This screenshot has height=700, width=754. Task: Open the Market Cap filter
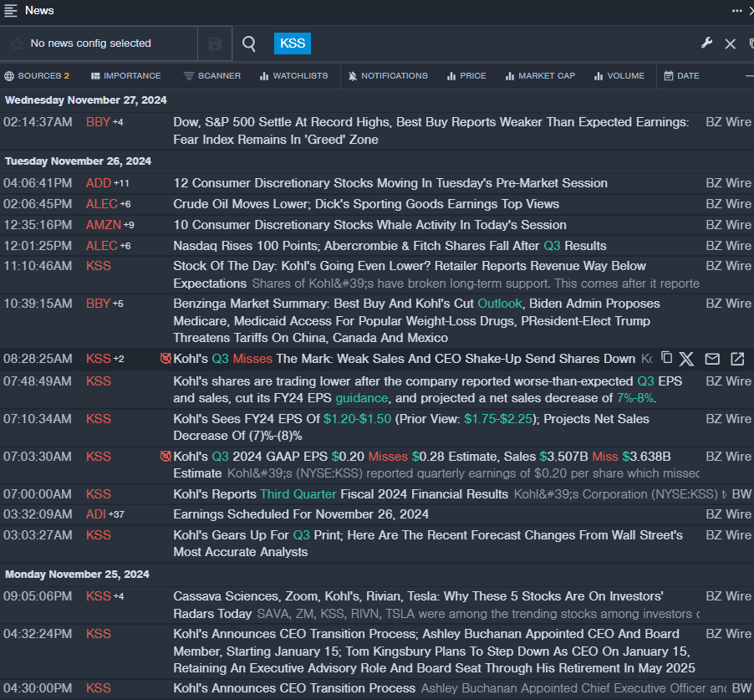pyautogui.click(x=540, y=76)
